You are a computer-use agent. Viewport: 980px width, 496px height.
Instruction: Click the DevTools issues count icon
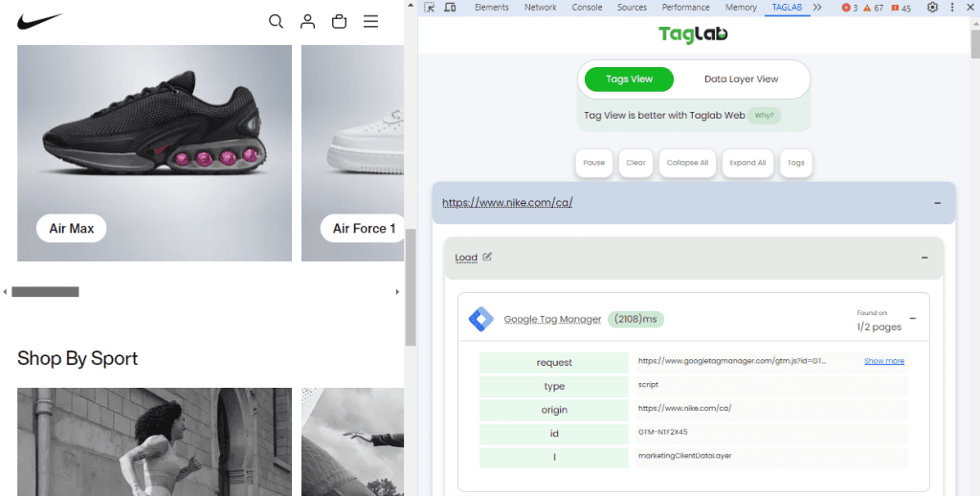tap(901, 8)
